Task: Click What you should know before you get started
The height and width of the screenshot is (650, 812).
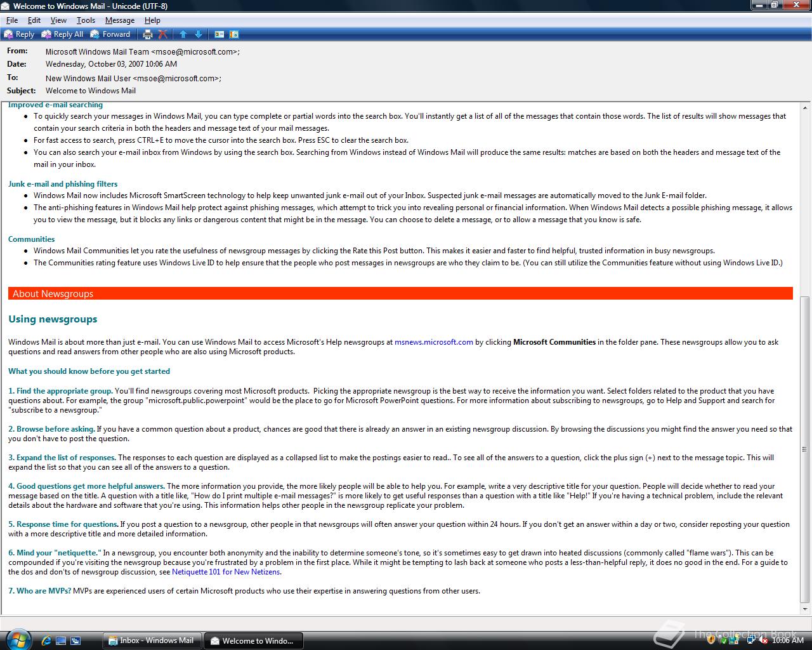Action: (x=89, y=371)
